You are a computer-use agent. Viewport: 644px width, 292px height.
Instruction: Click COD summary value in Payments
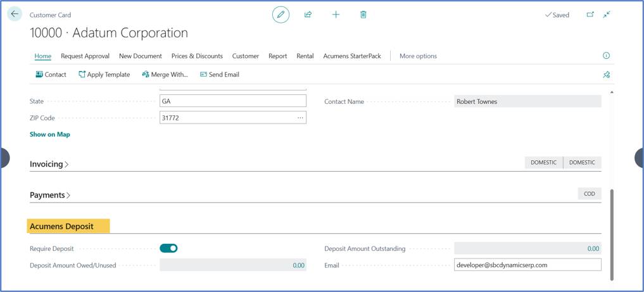[x=590, y=193]
